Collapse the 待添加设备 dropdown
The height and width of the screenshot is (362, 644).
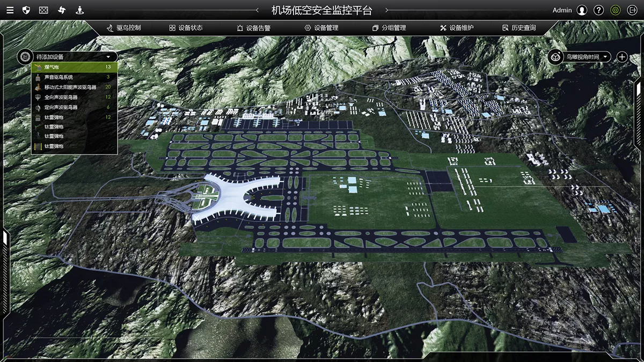coord(108,56)
